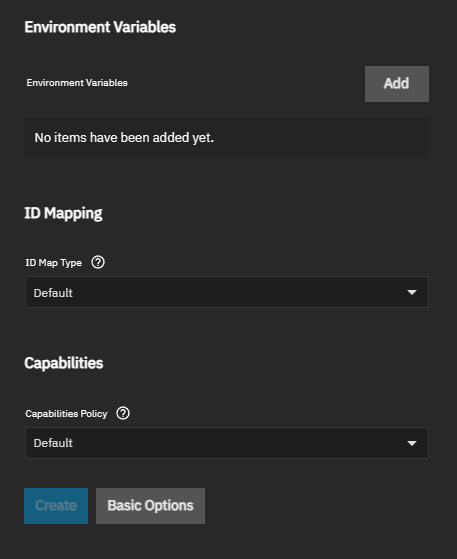Switch to Basic Options
Image resolution: width=457 pixels, height=559 pixels.
point(150,506)
